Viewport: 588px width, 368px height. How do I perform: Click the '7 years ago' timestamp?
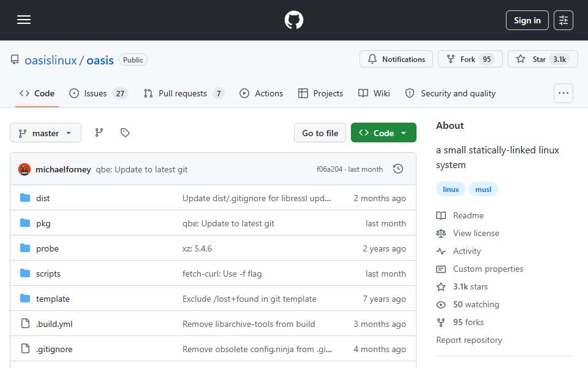384,299
